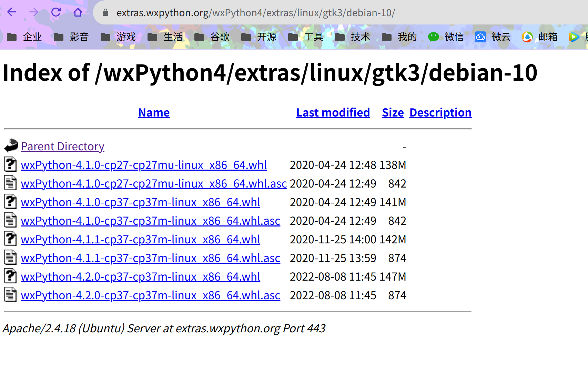Go to the browser home page
This screenshot has height=383, width=588.
pos(78,12)
